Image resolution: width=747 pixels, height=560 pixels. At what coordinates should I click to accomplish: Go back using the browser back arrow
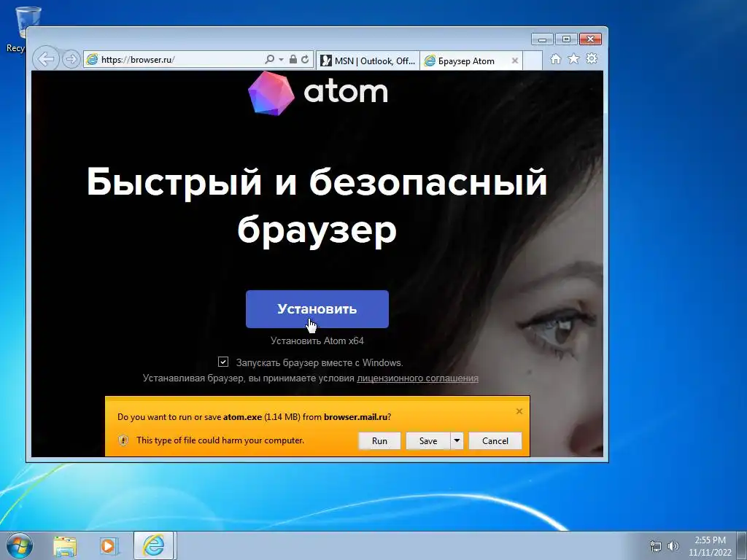(x=46, y=60)
